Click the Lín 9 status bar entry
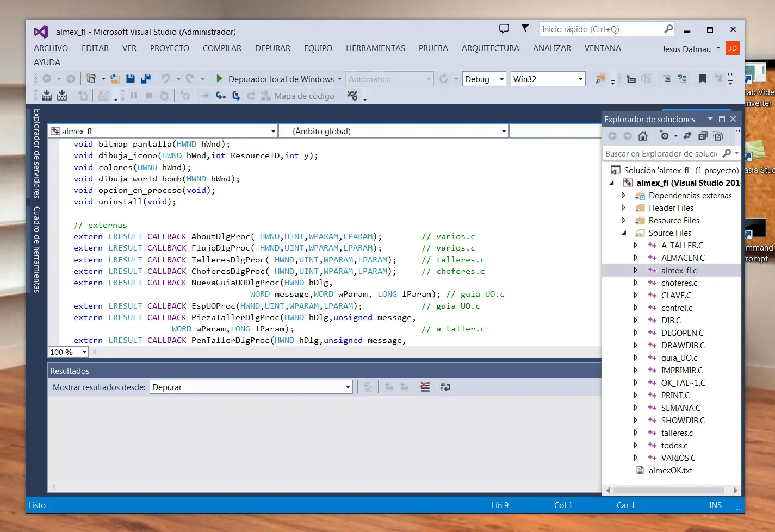 [x=500, y=505]
